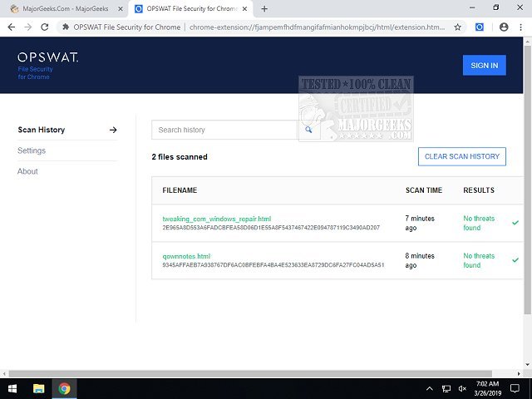The height and width of the screenshot is (399, 532).
Task: Select the OPSWAT File Security for Chrome tab
Action: 192,9
